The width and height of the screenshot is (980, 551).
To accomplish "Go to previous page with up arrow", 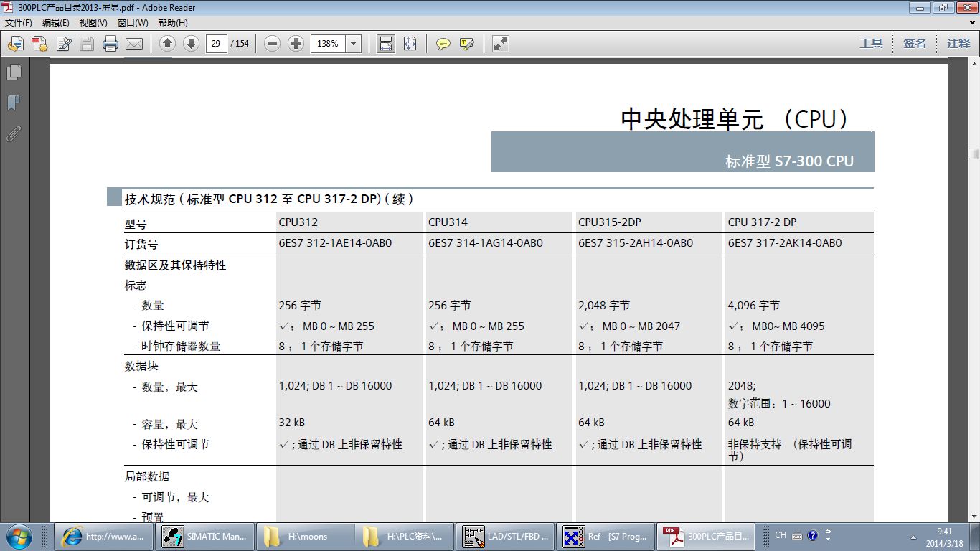I will tap(167, 44).
